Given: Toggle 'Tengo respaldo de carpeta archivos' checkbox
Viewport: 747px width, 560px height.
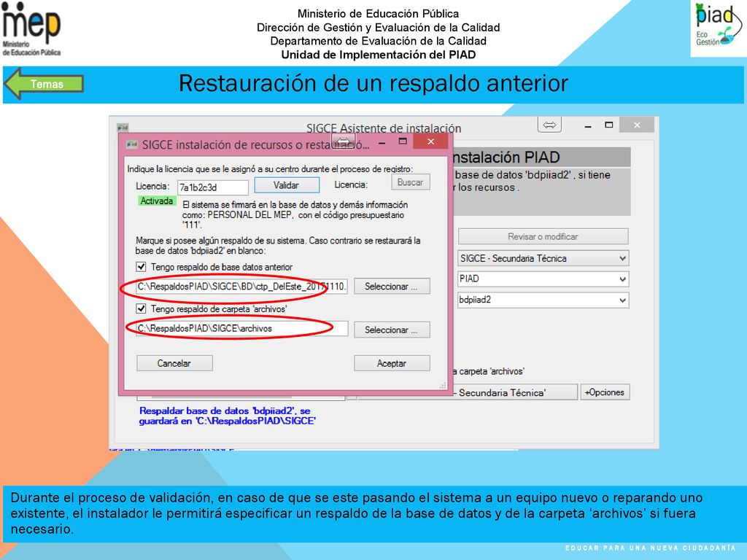Looking at the screenshot, I should point(141,308).
